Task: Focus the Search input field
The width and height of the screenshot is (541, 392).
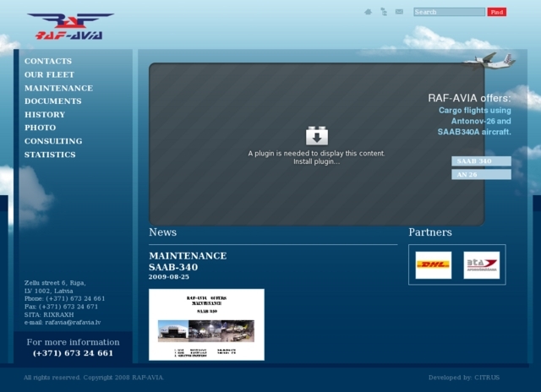Action: 449,12
